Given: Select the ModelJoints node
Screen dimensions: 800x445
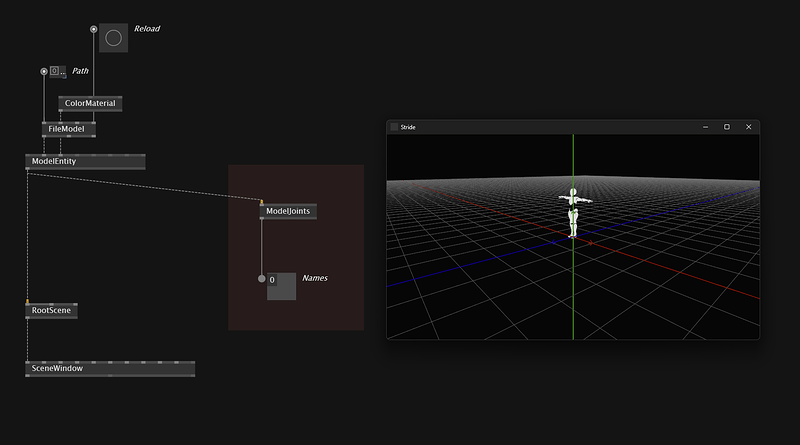Looking at the screenshot, I should 288,211.
